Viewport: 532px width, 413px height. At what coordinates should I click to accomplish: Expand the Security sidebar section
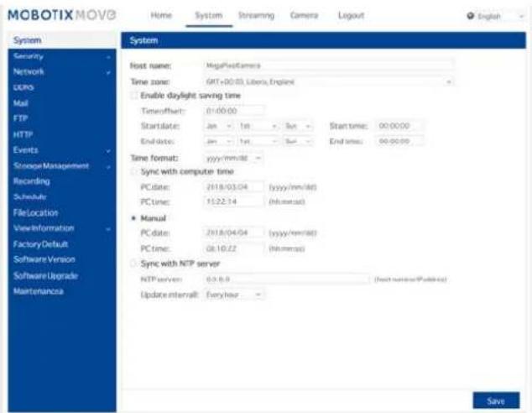coord(62,56)
